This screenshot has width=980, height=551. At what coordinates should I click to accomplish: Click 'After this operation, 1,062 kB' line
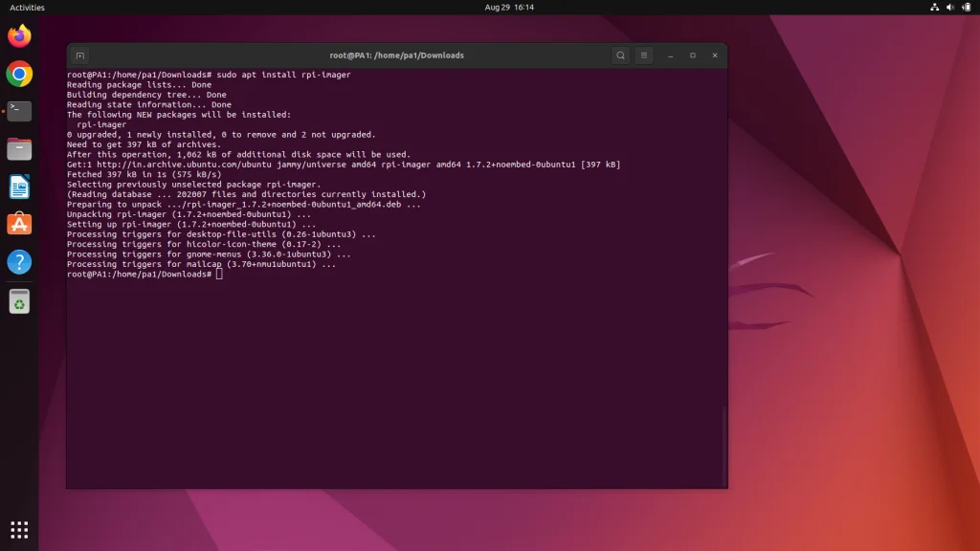(238, 155)
